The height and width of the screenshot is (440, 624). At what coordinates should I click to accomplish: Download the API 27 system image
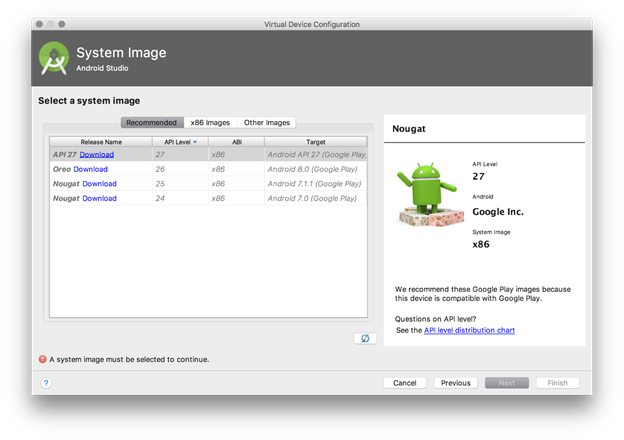coord(97,155)
